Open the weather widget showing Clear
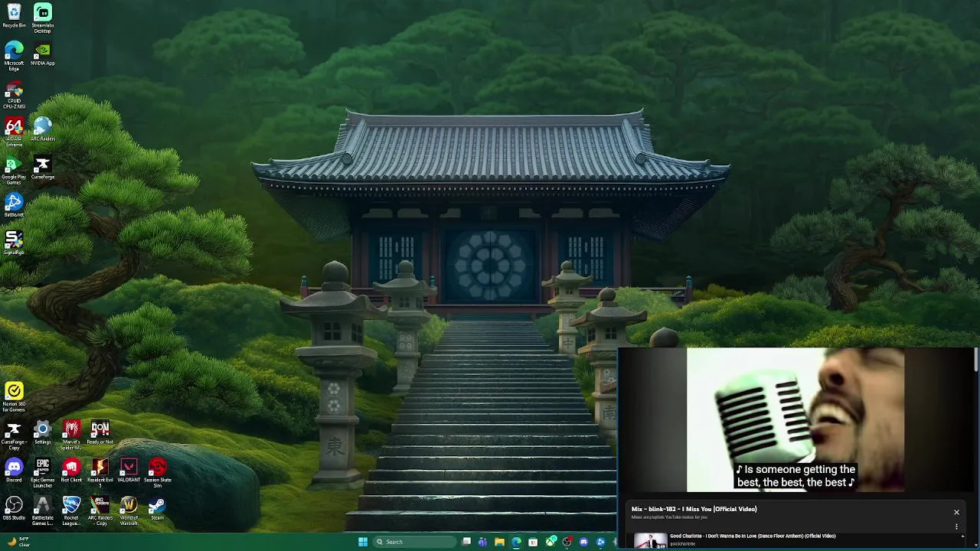Viewport: 980px width, 551px height. pos(18,542)
